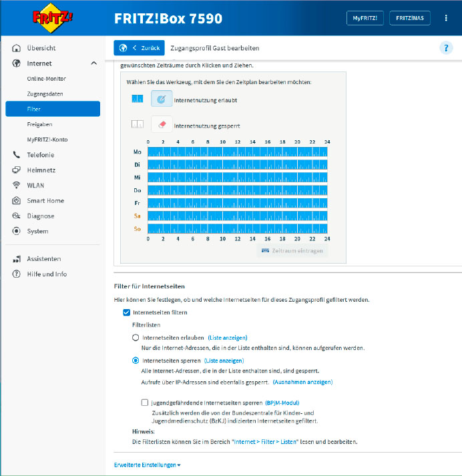Open Übersicht menu item
This screenshot has height=476, width=462.
pos(41,48)
